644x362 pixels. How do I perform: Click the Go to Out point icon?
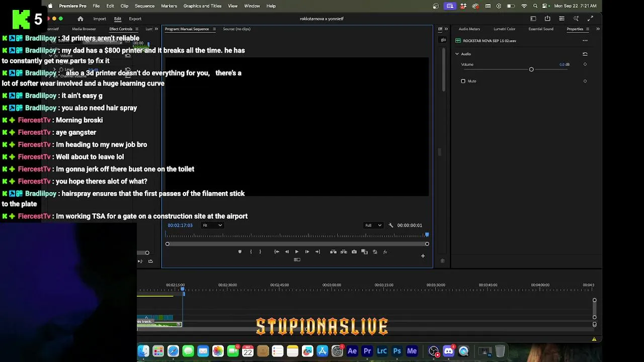[317, 252]
